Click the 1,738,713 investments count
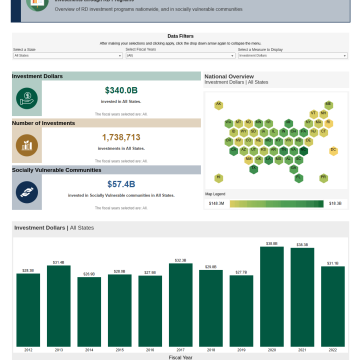Viewport: 360px width, 360px height. (x=121, y=137)
